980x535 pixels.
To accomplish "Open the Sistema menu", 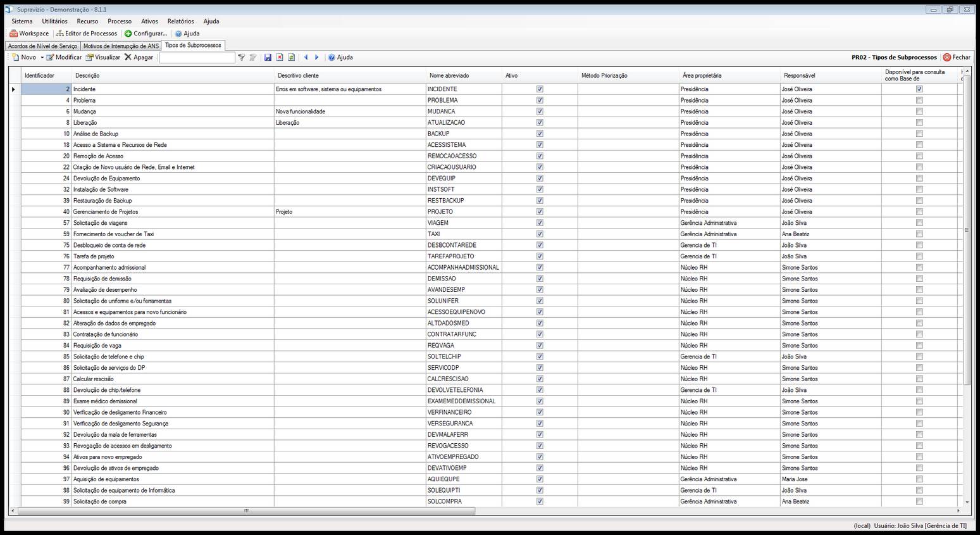I will pos(22,22).
